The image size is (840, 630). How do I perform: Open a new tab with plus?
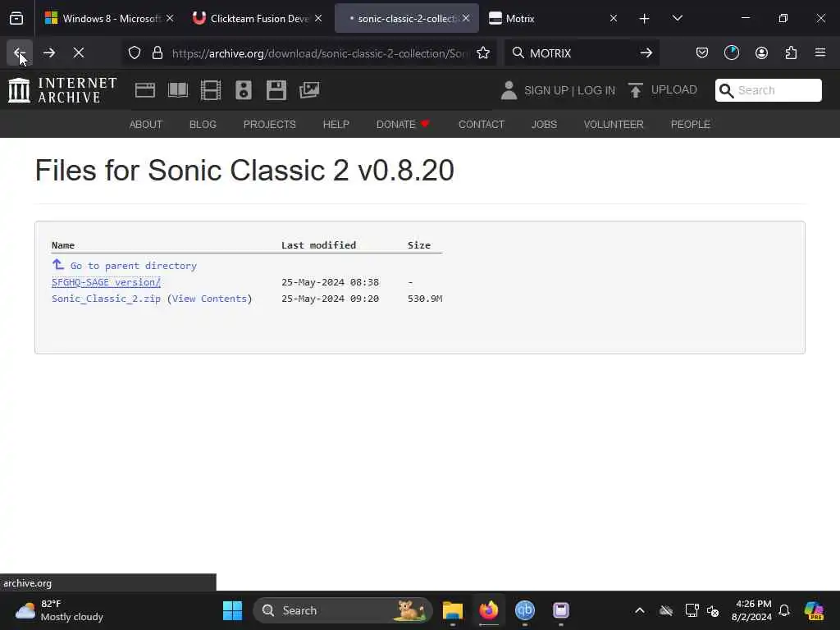click(645, 19)
